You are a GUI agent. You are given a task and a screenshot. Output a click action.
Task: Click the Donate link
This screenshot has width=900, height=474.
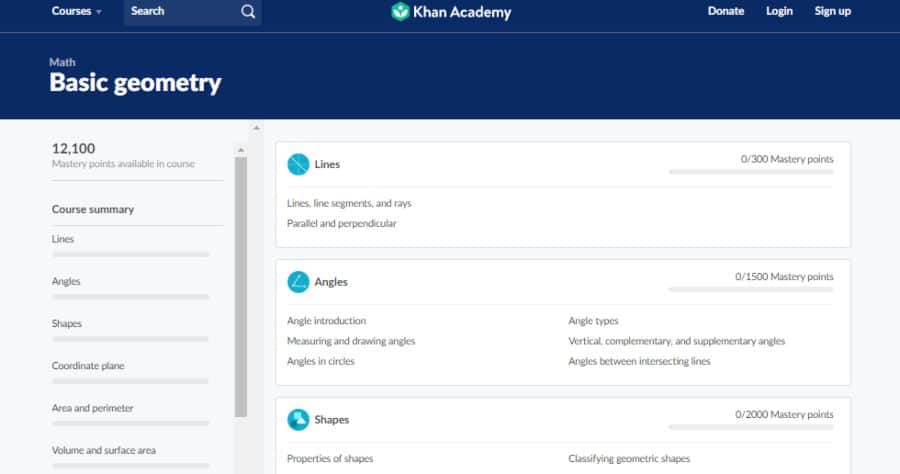(726, 11)
